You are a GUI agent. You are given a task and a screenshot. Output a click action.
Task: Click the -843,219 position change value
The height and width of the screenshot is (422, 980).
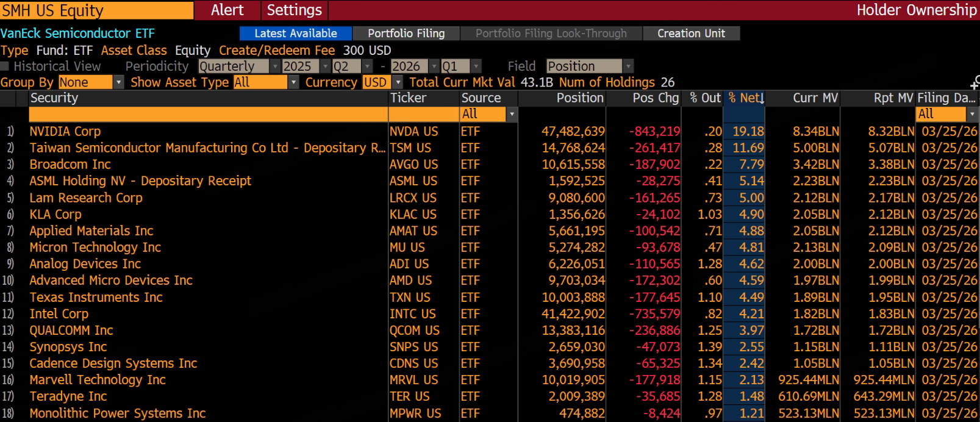(x=655, y=132)
